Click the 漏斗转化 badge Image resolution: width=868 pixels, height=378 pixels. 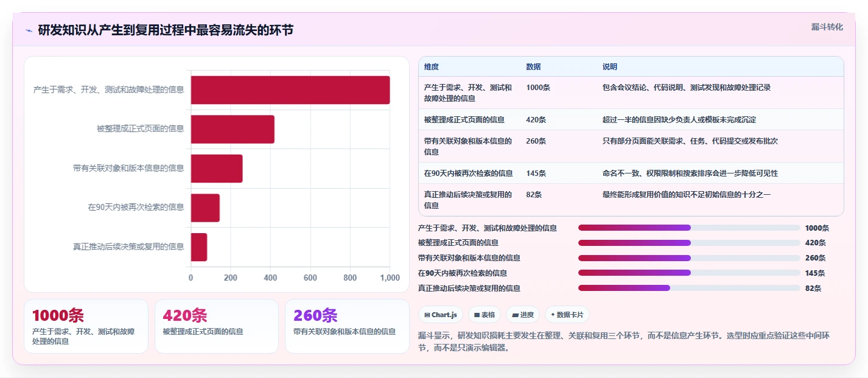(827, 27)
